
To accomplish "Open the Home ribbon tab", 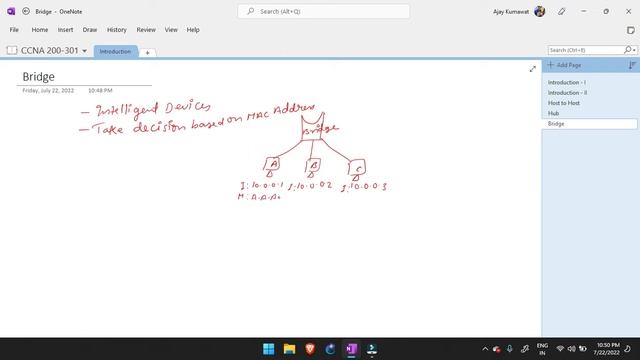I will tap(40, 30).
